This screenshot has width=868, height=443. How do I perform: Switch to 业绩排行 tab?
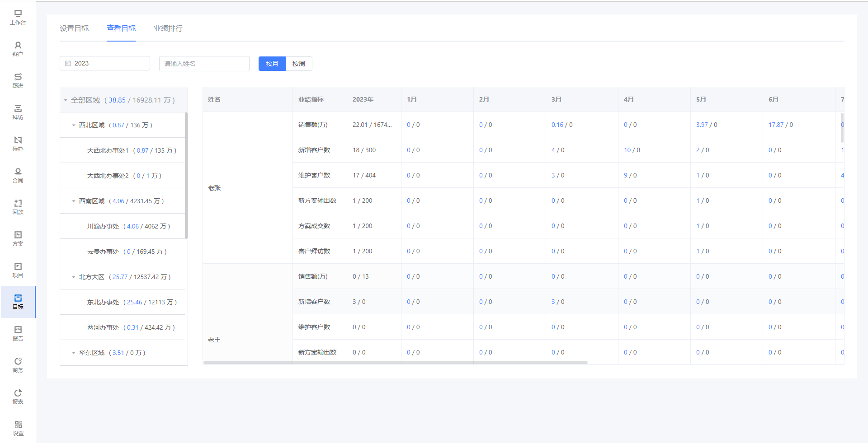point(168,28)
